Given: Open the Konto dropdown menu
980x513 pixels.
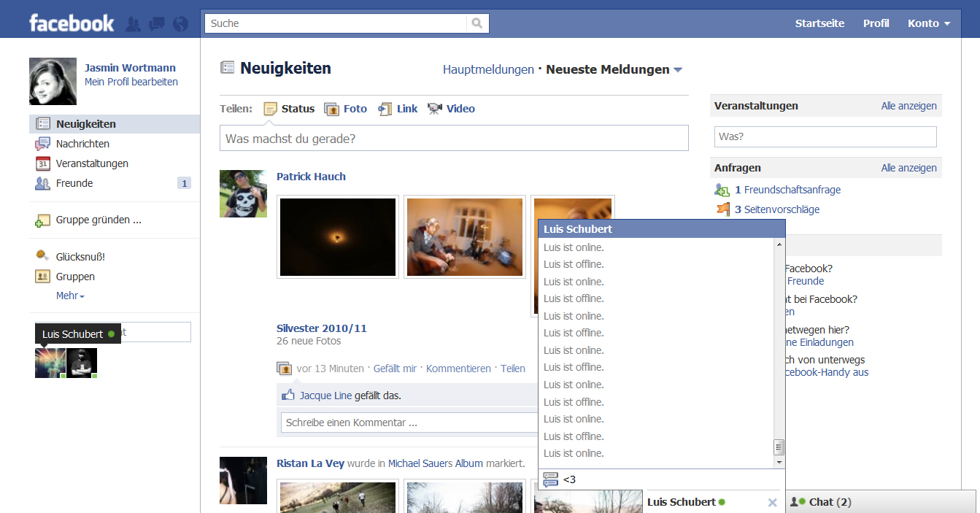Looking at the screenshot, I should coord(929,23).
